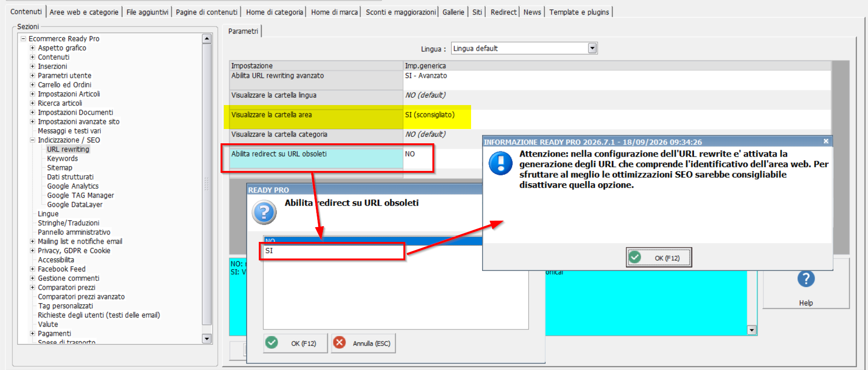Expand the Carrello ed Ordini node
868x370 pixels.
[33, 85]
